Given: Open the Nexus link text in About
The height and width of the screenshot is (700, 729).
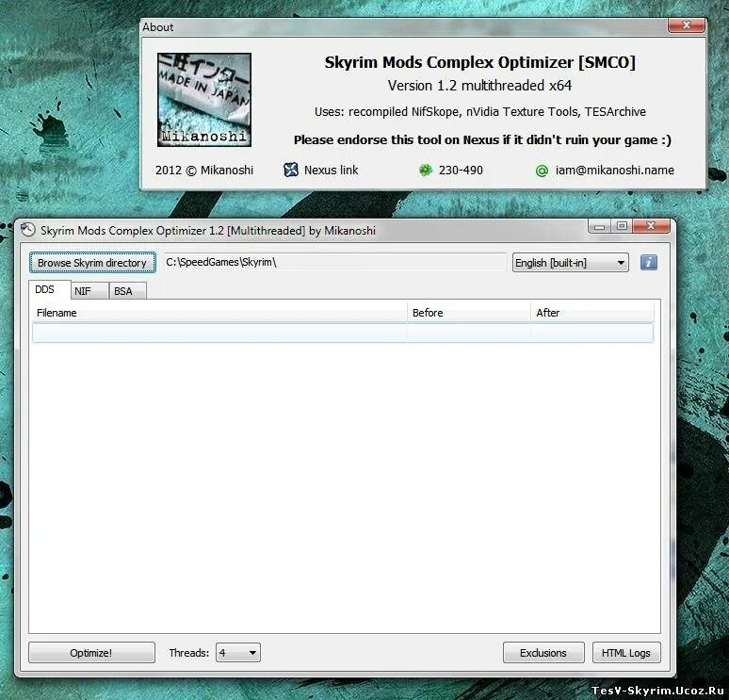Looking at the screenshot, I should pyautogui.click(x=331, y=171).
